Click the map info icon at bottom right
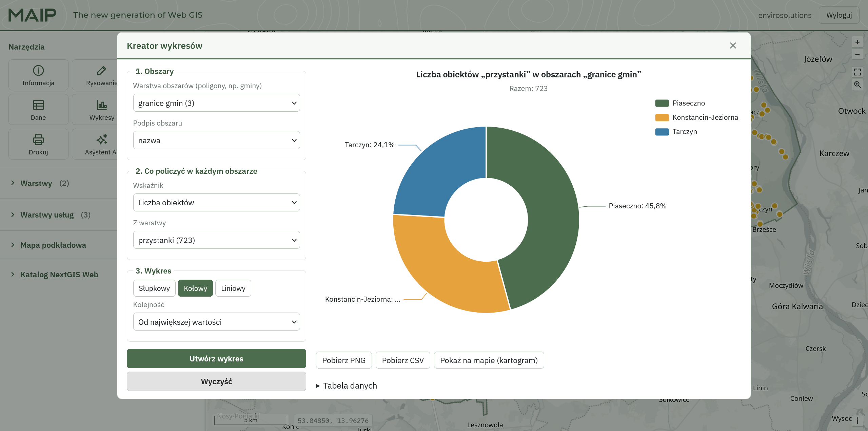This screenshot has width=868, height=431. pos(857,421)
